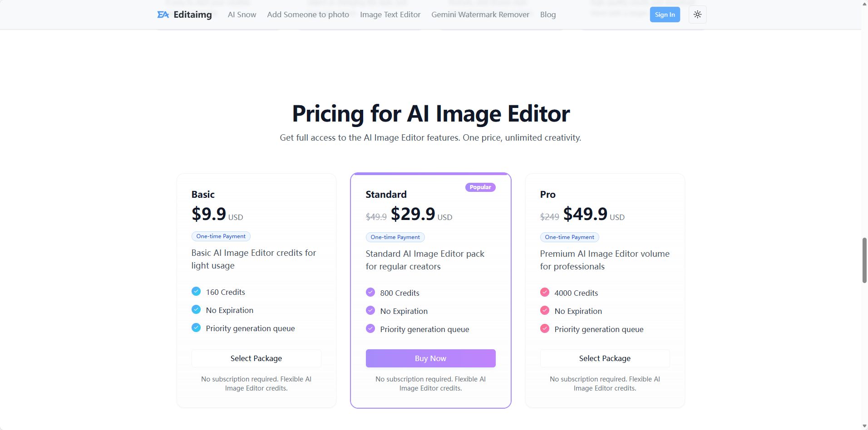Open Gemini Watermark Remover tool
Image resolution: width=868 pixels, height=430 pixels.
(480, 15)
